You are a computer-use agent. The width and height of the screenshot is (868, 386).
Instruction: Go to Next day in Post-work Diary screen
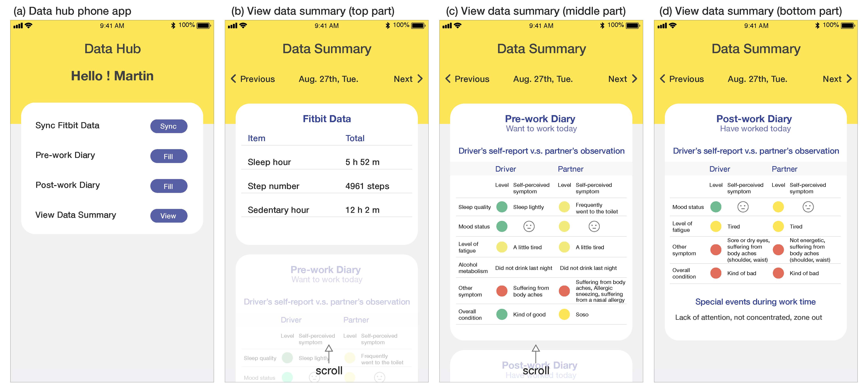tap(837, 79)
